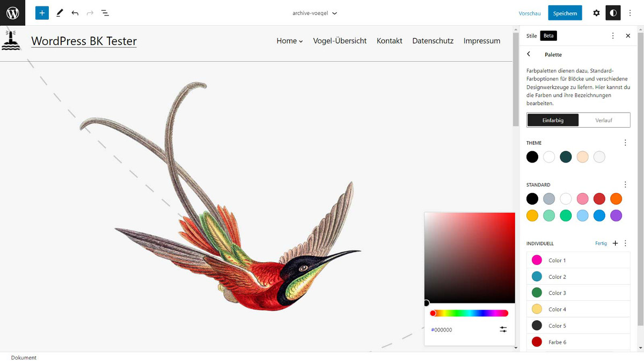This screenshot has height=362, width=644.
Task: Switch to Verlauf tab
Action: (604, 120)
